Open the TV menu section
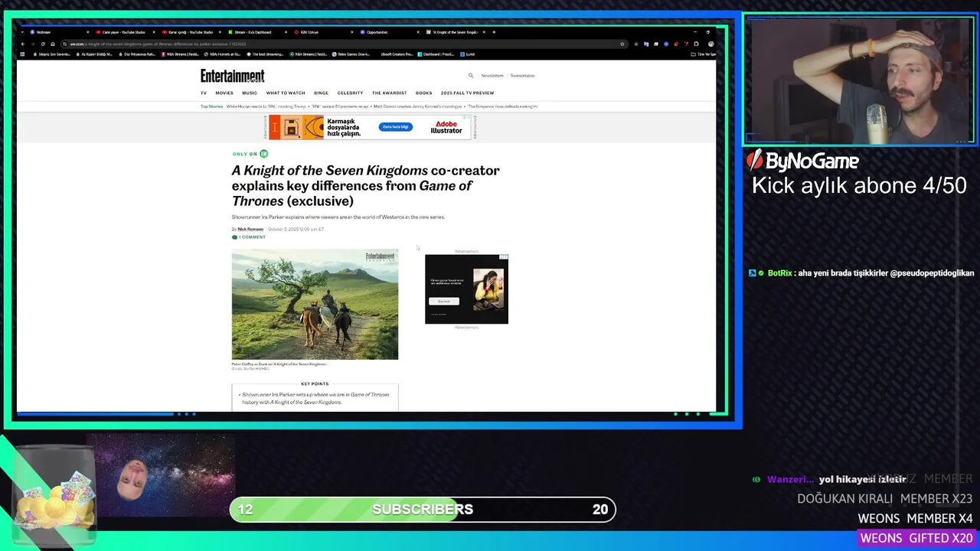This screenshot has width=980, height=551. tap(204, 93)
